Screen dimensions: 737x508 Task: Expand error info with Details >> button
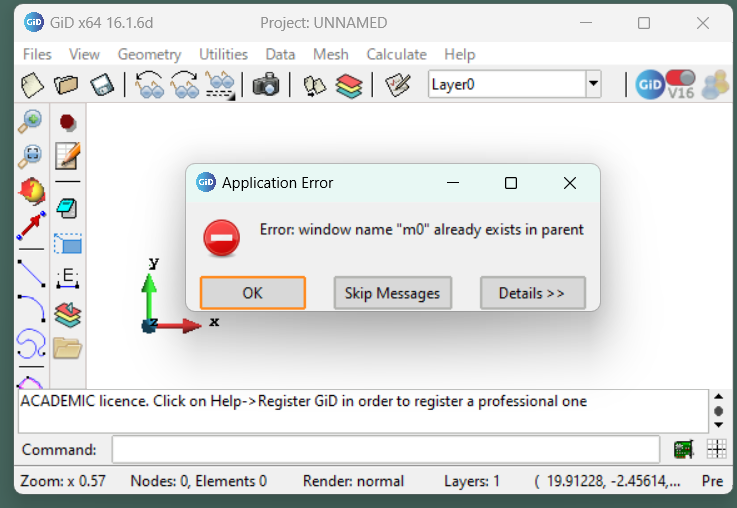(532, 293)
